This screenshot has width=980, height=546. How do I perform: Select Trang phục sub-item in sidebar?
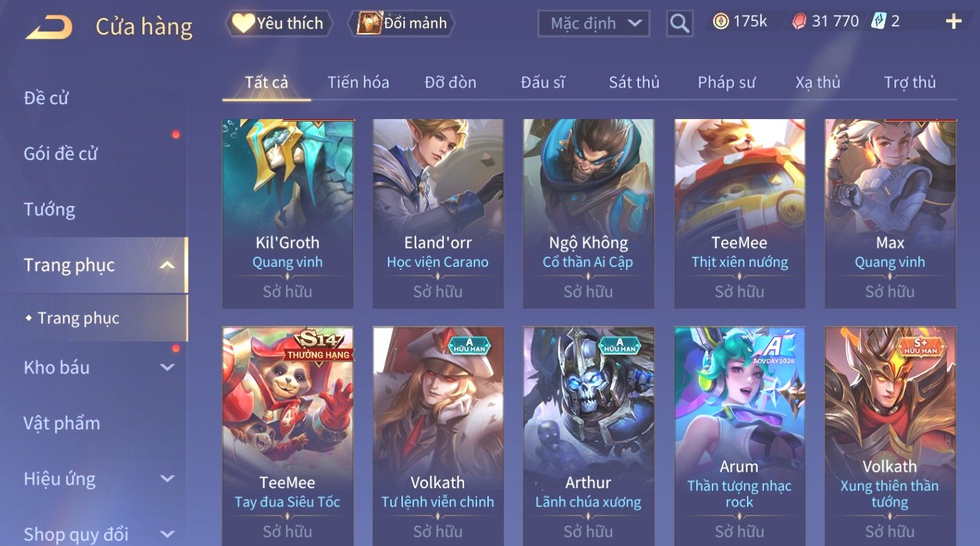[78, 318]
